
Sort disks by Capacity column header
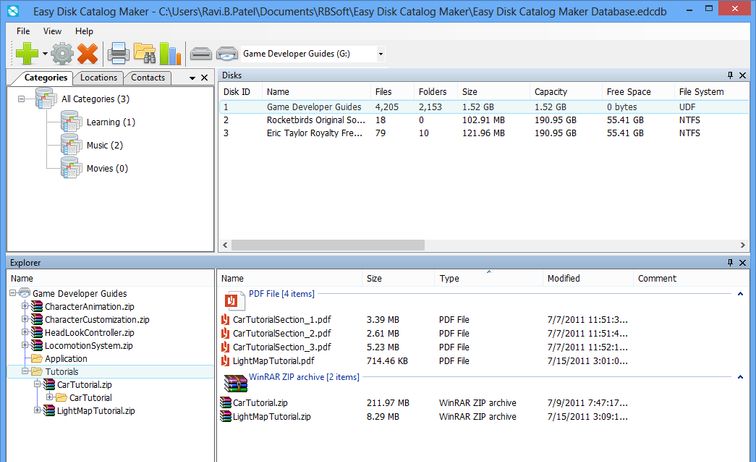(551, 92)
